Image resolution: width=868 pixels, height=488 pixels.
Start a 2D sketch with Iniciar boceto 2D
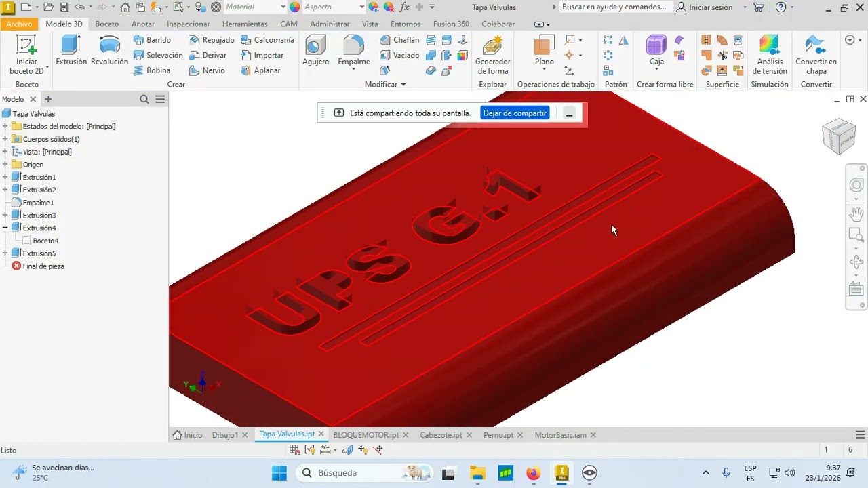tap(27, 55)
